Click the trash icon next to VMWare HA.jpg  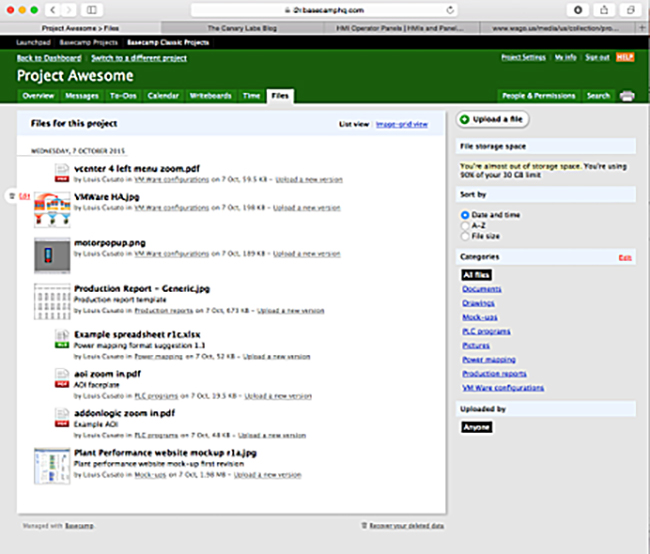(13, 194)
